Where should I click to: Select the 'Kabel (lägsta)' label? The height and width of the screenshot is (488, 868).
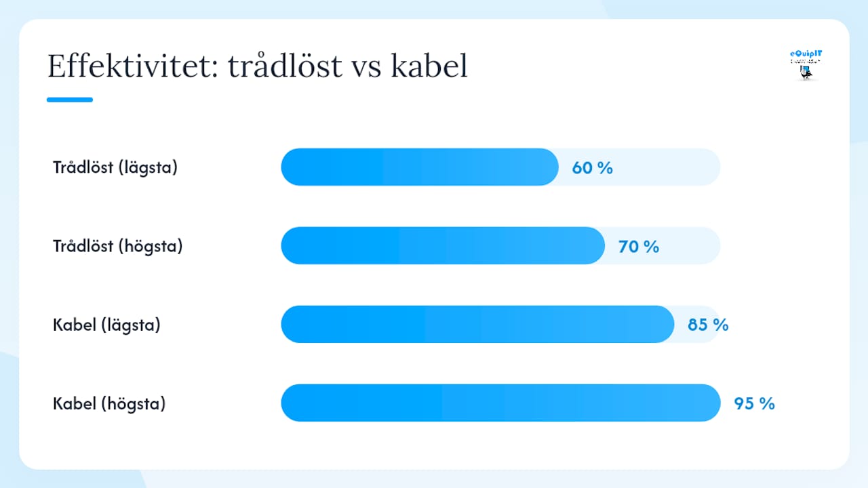click(x=107, y=325)
